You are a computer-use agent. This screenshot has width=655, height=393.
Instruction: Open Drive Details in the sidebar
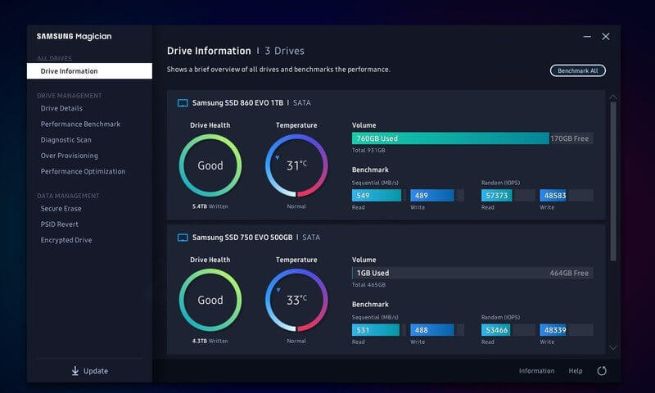pos(61,108)
